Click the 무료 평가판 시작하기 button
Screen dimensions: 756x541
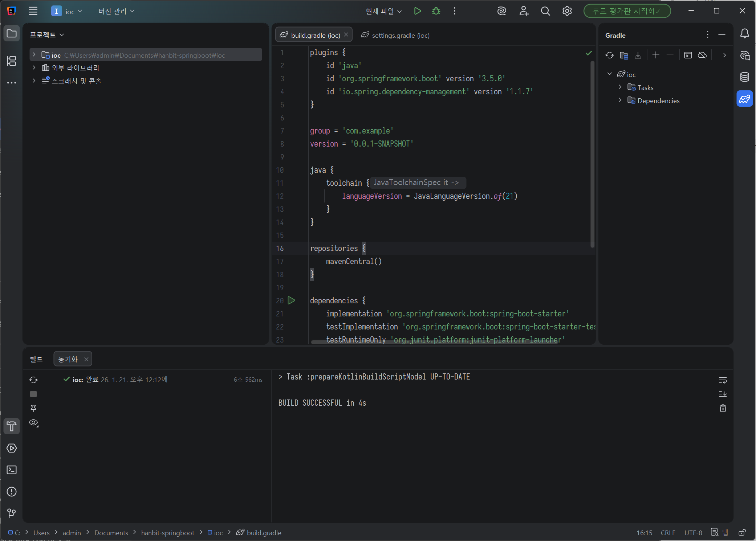click(627, 11)
